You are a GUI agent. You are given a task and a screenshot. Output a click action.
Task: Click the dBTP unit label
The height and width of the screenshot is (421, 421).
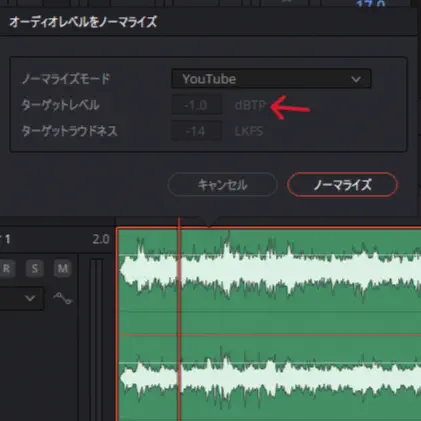pyautogui.click(x=250, y=105)
